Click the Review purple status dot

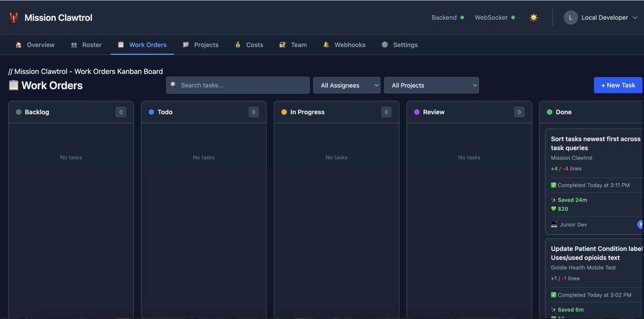[417, 112]
